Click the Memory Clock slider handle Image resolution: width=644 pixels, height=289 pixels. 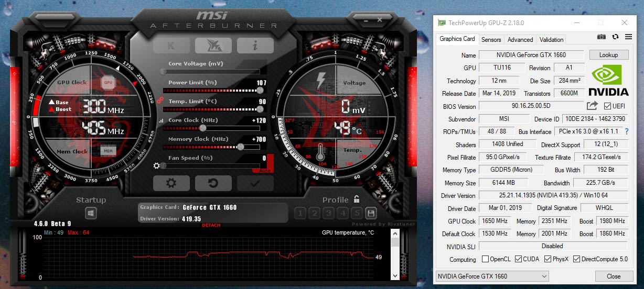pyautogui.click(x=241, y=147)
